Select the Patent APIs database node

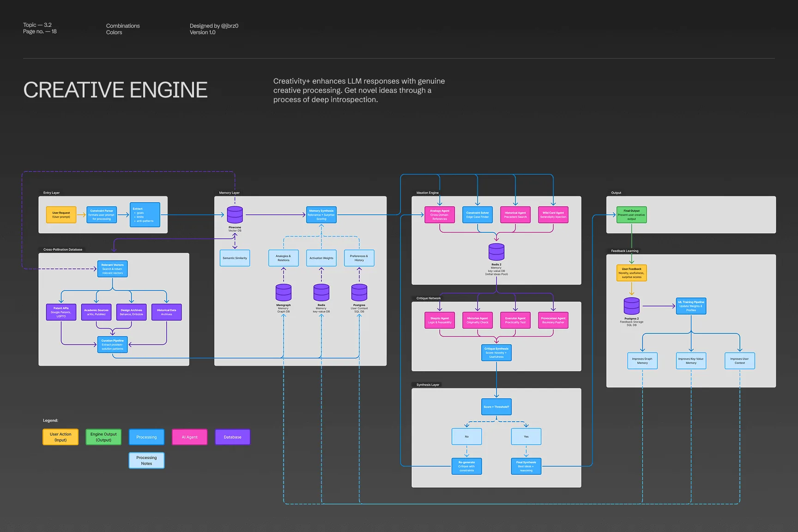[x=61, y=312]
